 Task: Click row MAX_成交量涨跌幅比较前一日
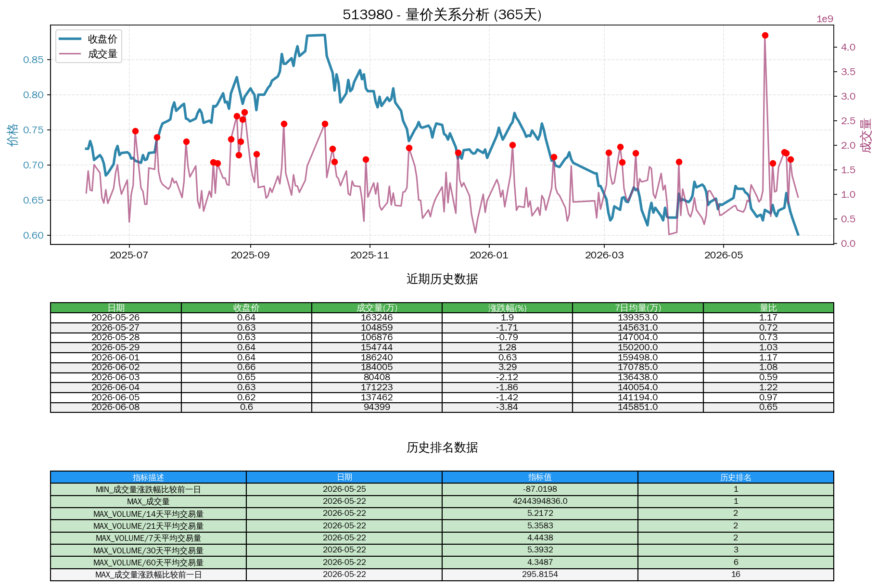coord(442,575)
